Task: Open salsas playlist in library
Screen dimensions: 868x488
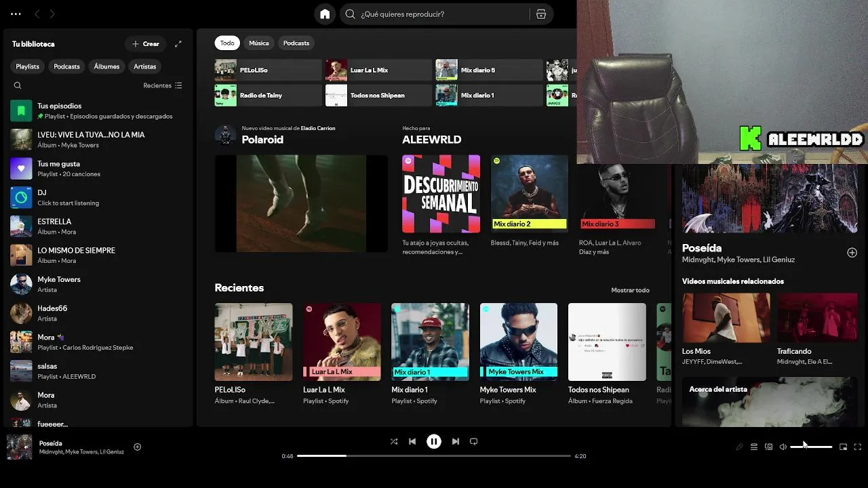Action: [98, 371]
